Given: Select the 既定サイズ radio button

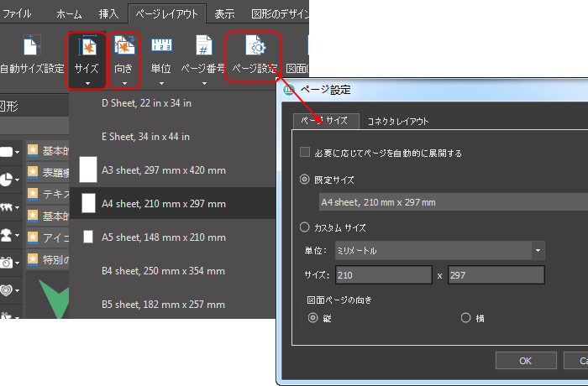Looking at the screenshot, I should point(304,180).
